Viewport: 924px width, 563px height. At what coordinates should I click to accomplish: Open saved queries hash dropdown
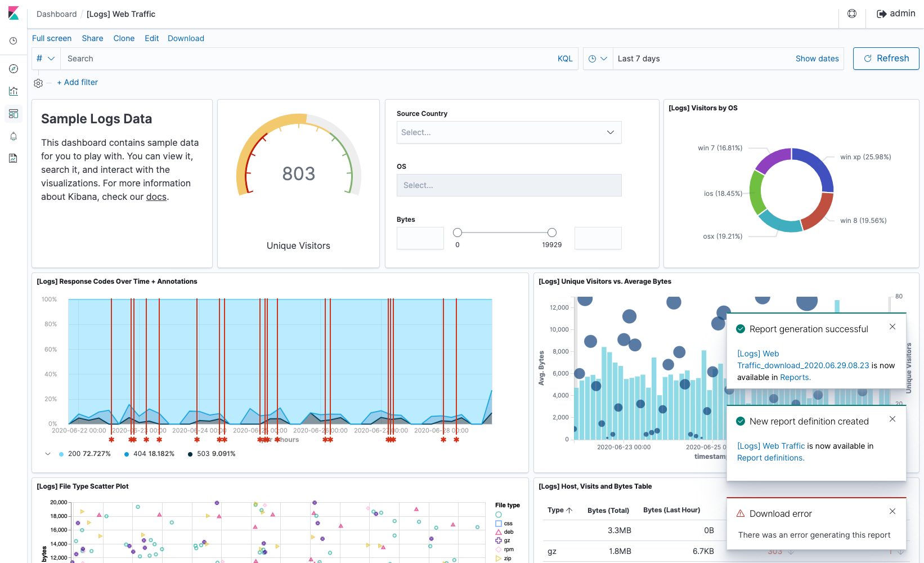click(x=46, y=59)
